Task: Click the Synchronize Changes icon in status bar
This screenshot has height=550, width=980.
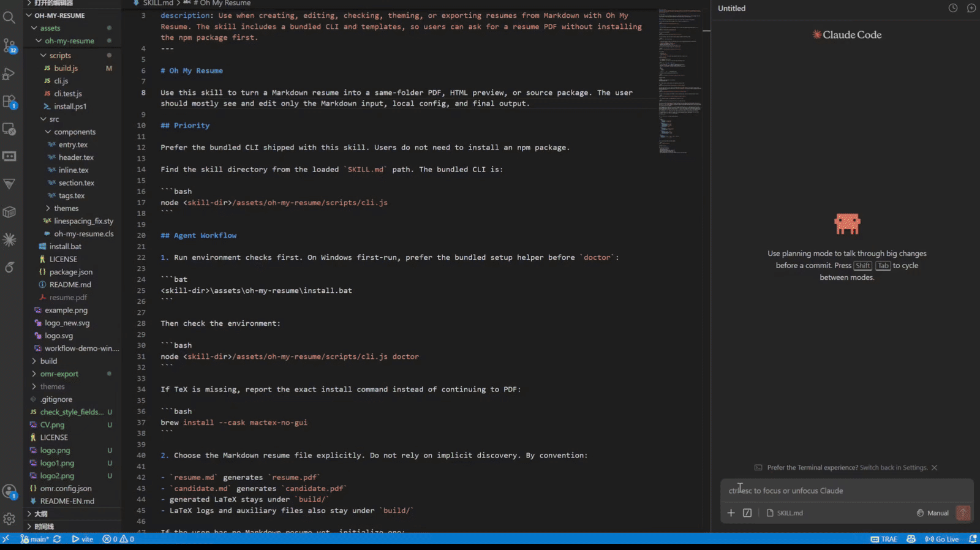Action: click(x=57, y=539)
